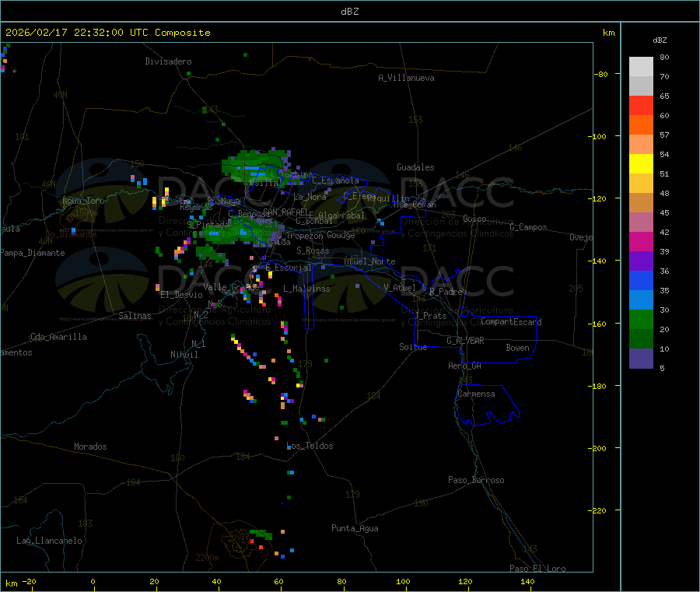The image size is (700, 592).
Task: Pick the light gray 70-80 dBZ legend swatch
Action: click(641, 67)
